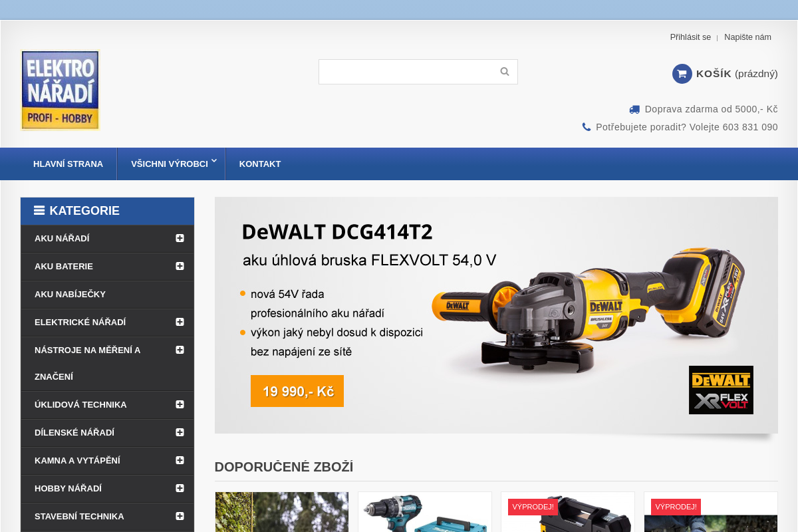Click the delivery truck icon

[x=634, y=110]
